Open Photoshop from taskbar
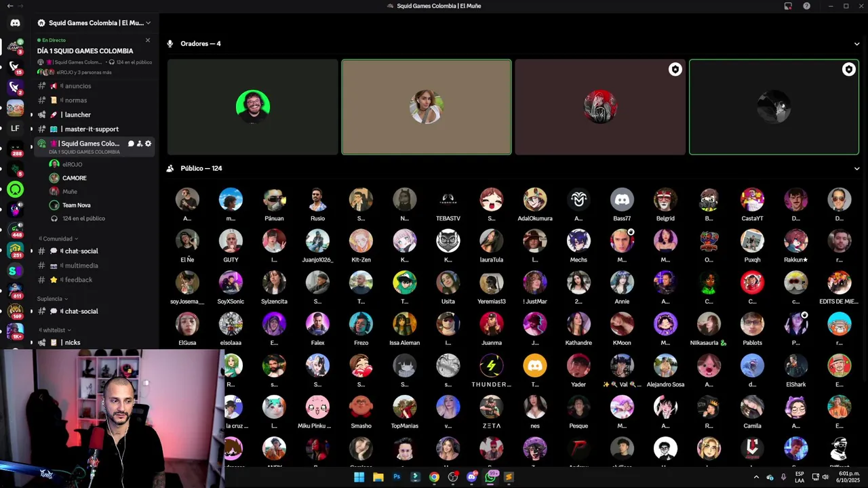 tap(397, 477)
